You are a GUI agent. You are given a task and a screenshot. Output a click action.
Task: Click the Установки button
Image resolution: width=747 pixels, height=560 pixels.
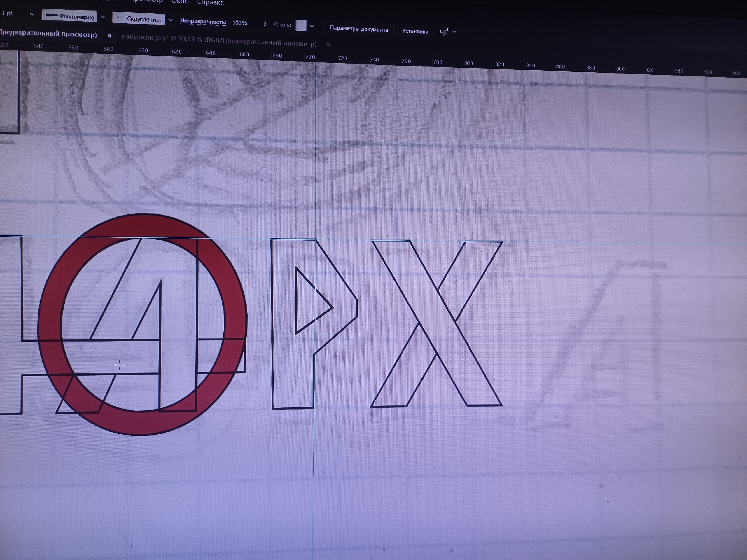(415, 32)
